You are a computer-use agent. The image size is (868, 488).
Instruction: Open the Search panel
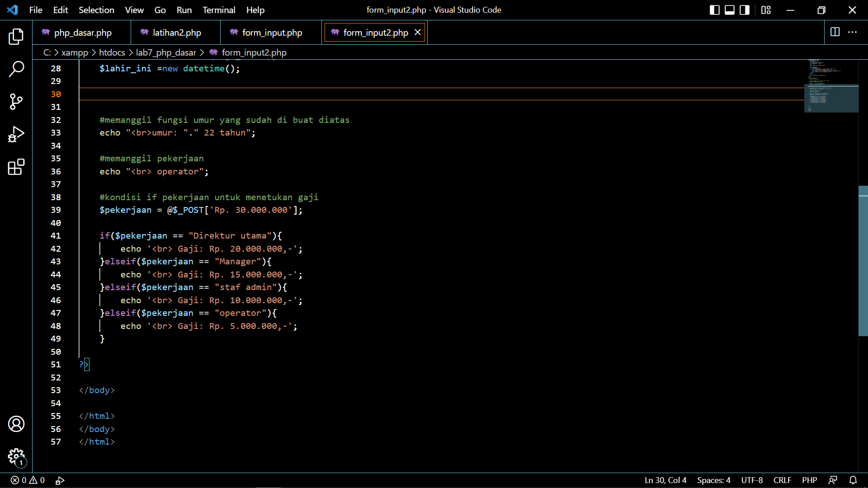(16, 69)
